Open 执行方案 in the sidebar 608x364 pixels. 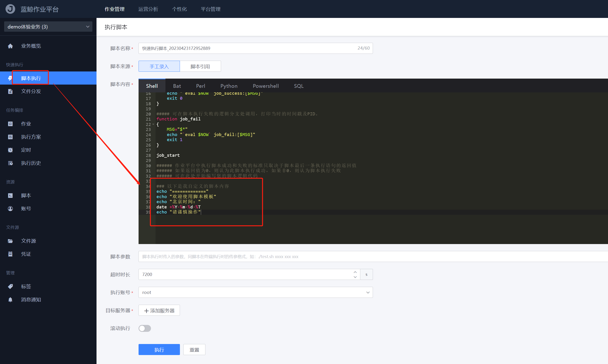tap(31, 137)
